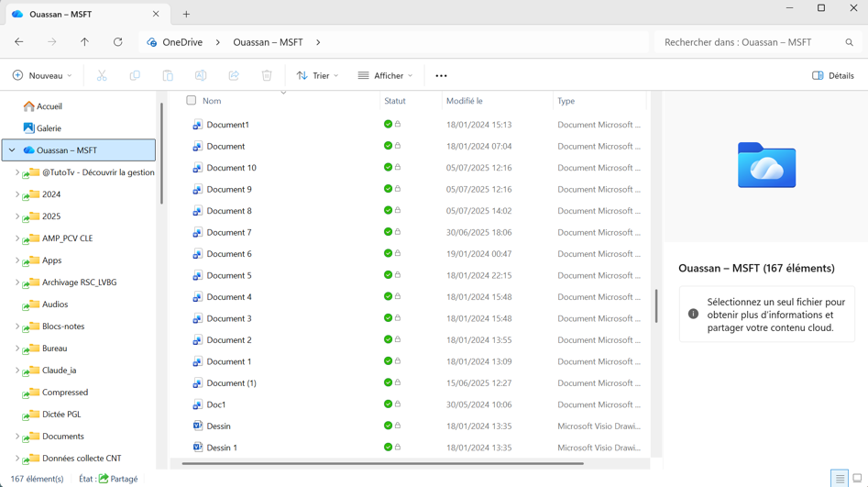This screenshot has width=868, height=487.
Task: Navigate up one folder level
Action: click(84, 42)
